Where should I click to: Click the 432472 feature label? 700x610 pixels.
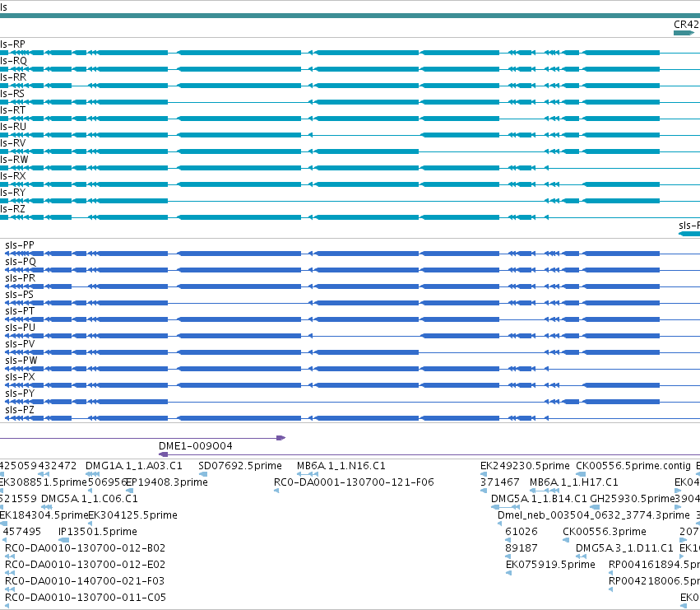(58, 466)
